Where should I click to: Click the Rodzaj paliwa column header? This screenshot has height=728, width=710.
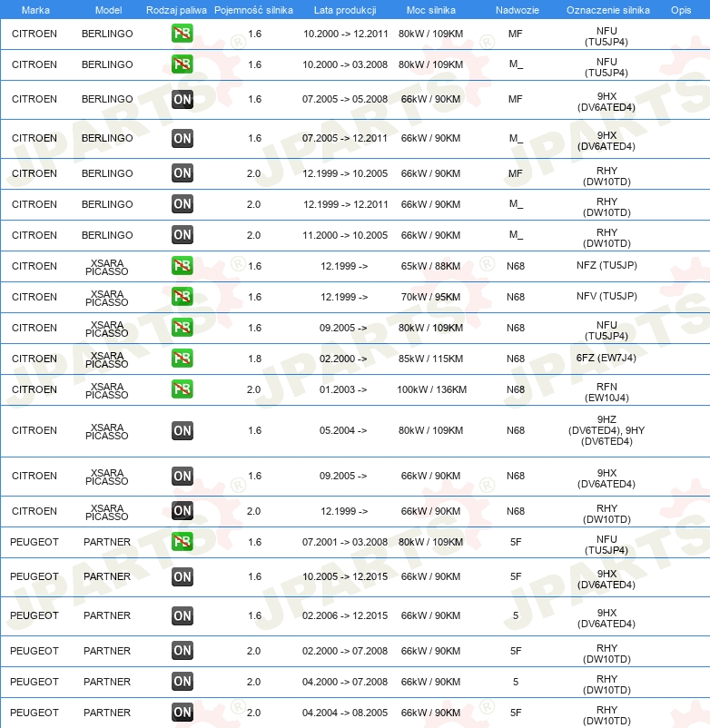click(176, 10)
